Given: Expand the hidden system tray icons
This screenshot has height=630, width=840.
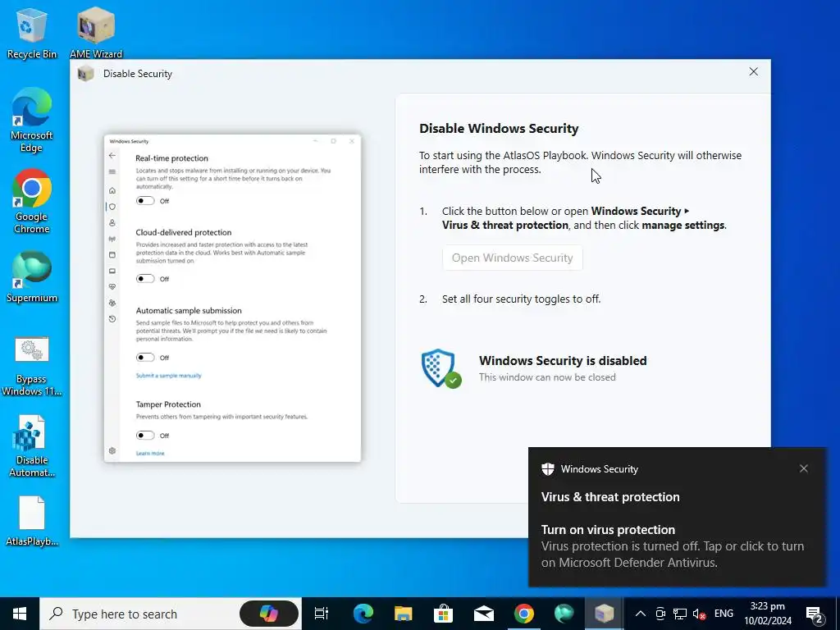Looking at the screenshot, I should [x=640, y=614].
